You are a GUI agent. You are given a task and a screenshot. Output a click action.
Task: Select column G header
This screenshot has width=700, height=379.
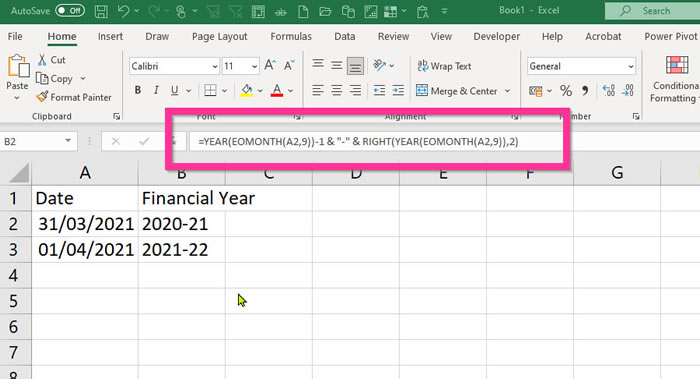(x=617, y=172)
